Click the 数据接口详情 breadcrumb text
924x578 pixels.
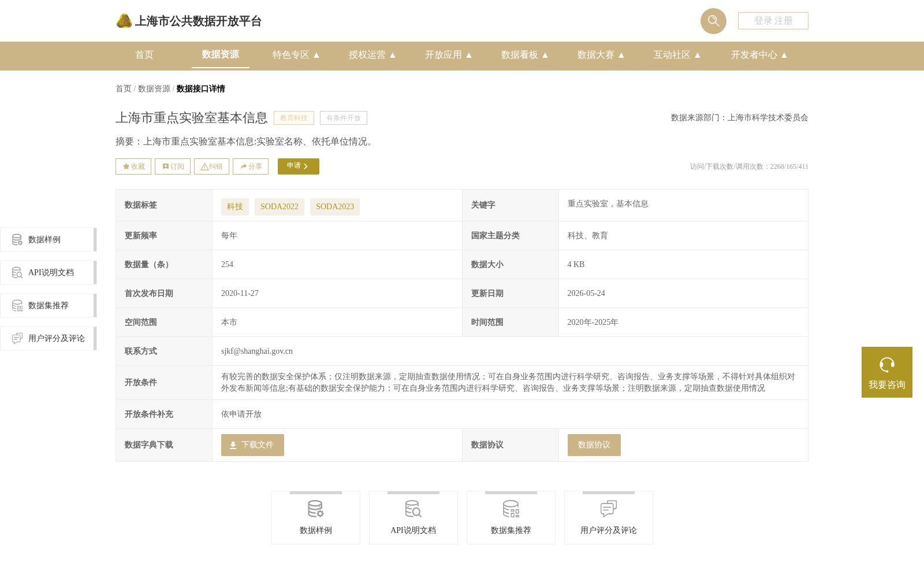201,89
